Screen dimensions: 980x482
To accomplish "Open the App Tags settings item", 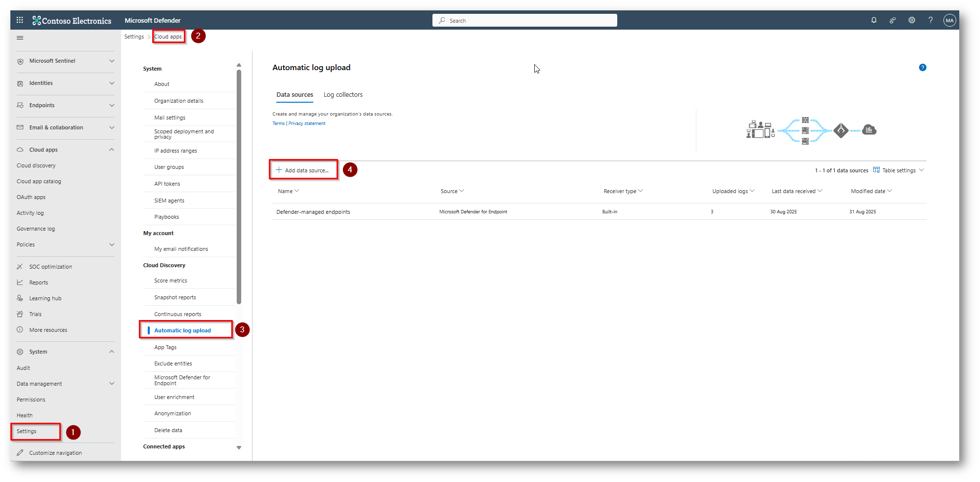I will click(165, 347).
